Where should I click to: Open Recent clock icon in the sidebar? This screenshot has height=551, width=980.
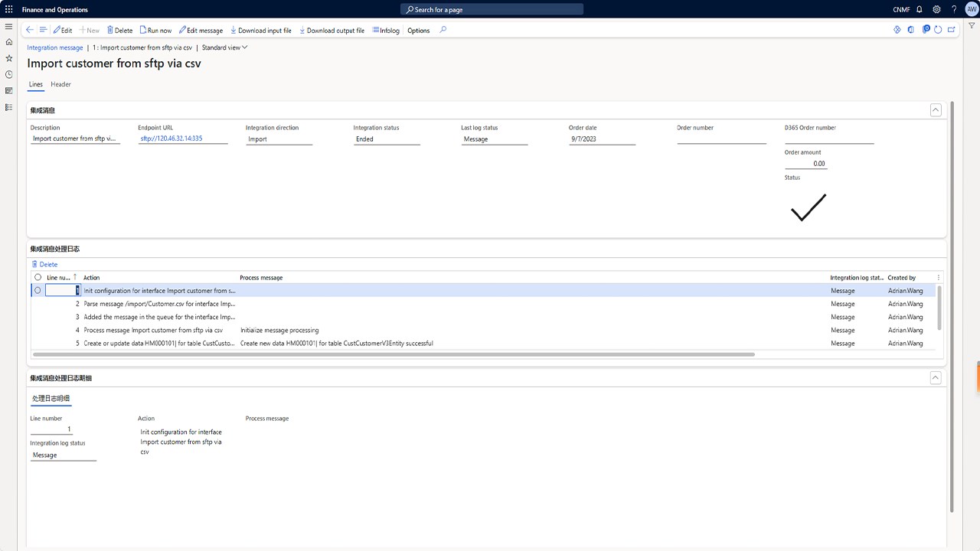click(x=8, y=74)
